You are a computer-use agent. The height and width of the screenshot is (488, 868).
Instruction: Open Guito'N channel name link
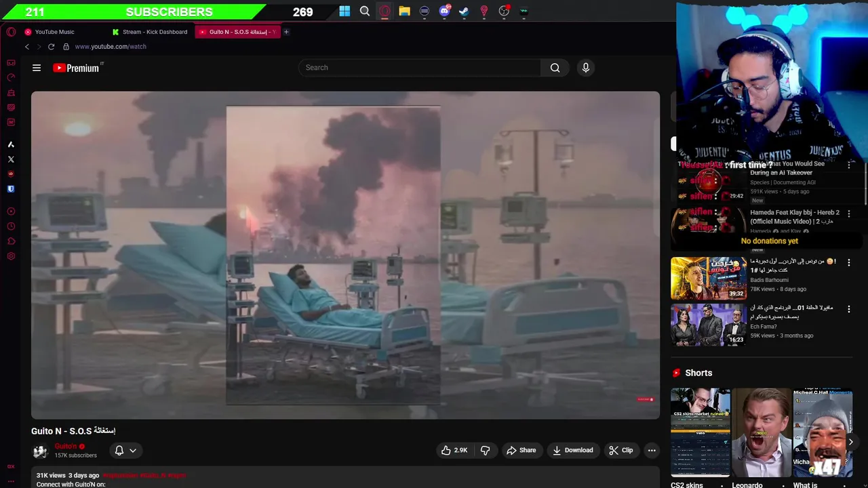(x=66, y=446)
